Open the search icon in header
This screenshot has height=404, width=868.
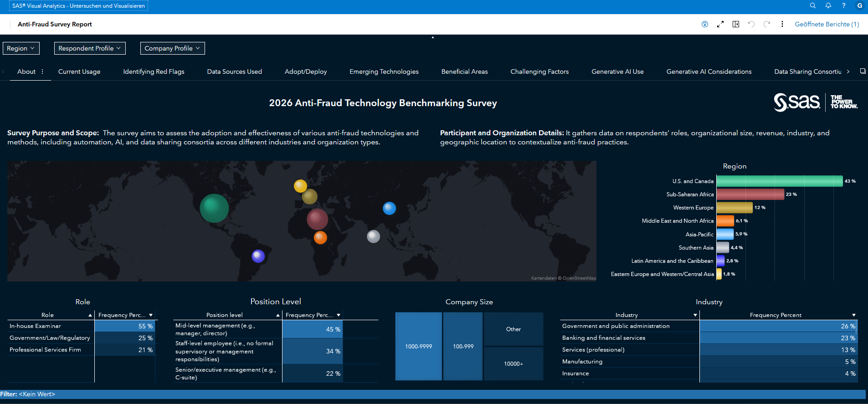[812, 5]
